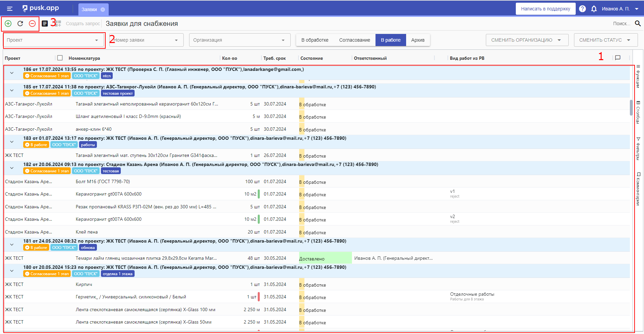
Task: Click the black document list icon
Action: tap(45, 24)
